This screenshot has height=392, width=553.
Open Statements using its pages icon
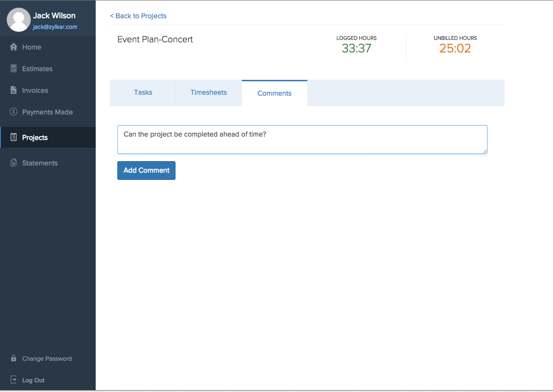pyautogui.click(x=13, y=163)
